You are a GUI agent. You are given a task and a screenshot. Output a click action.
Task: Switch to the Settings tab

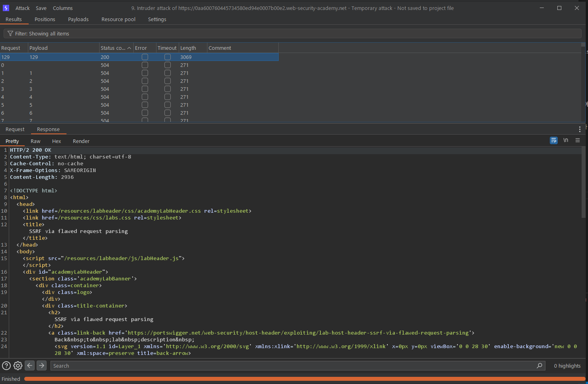(157, 19)
